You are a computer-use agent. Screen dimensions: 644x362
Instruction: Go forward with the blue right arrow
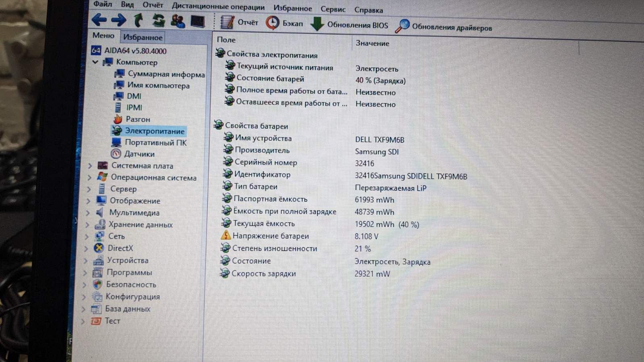tap(118, 20)
